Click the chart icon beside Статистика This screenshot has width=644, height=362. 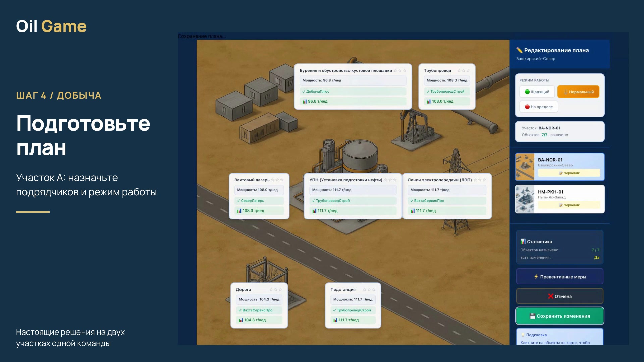click(523, 241)
